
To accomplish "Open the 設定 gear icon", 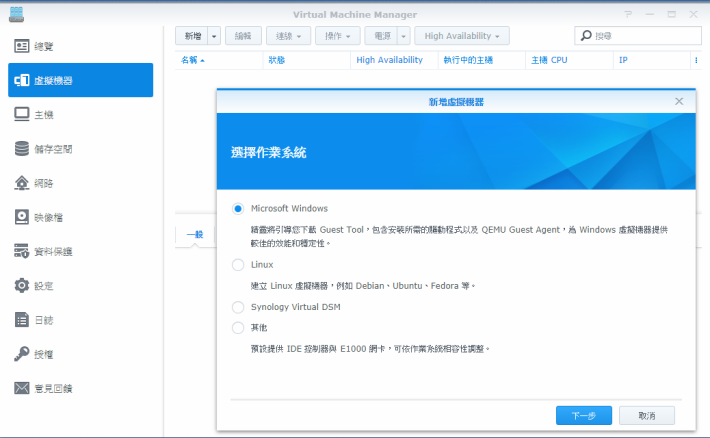I will [x=21, y=285].
